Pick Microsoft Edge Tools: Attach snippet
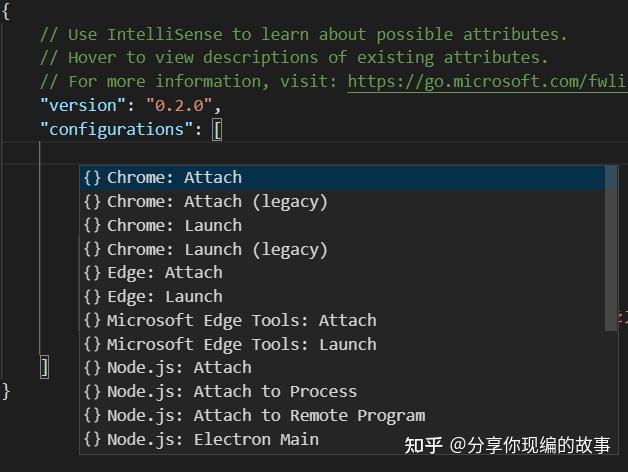The height and width of the screenshot is (472, 628). 241,321
